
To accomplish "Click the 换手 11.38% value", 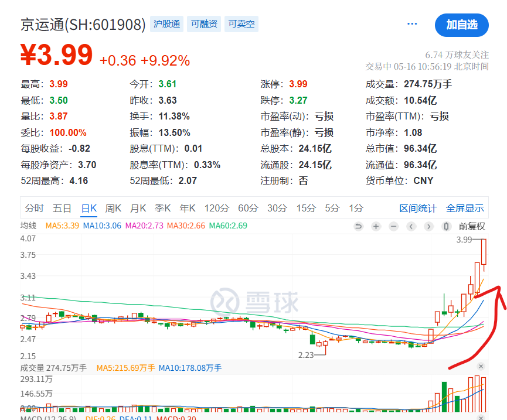I will pyautogui.click(x=174, y=117).
